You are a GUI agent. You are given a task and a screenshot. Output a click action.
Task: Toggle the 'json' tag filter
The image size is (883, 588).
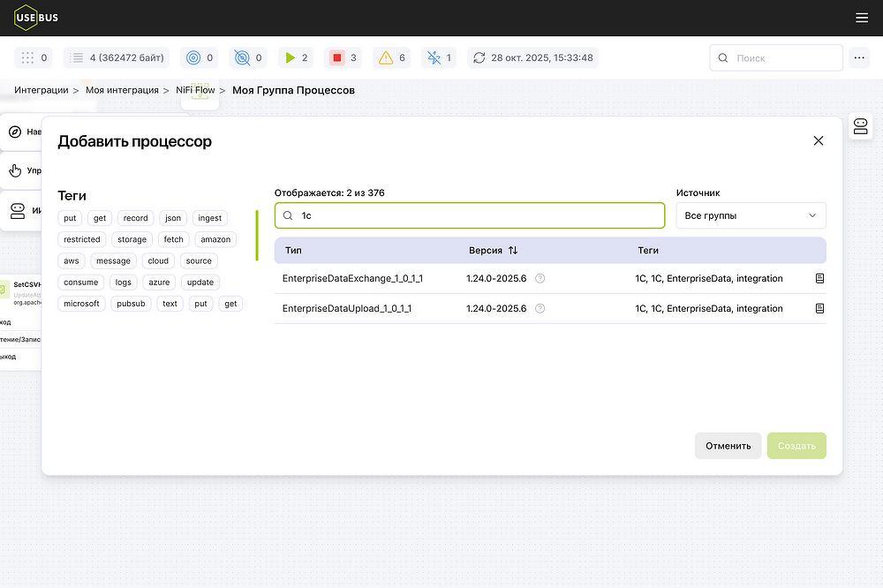pos(173,218)
